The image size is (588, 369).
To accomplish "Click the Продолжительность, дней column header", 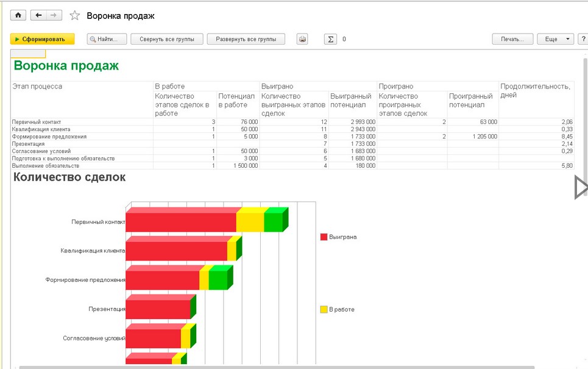I will point(535,90).
